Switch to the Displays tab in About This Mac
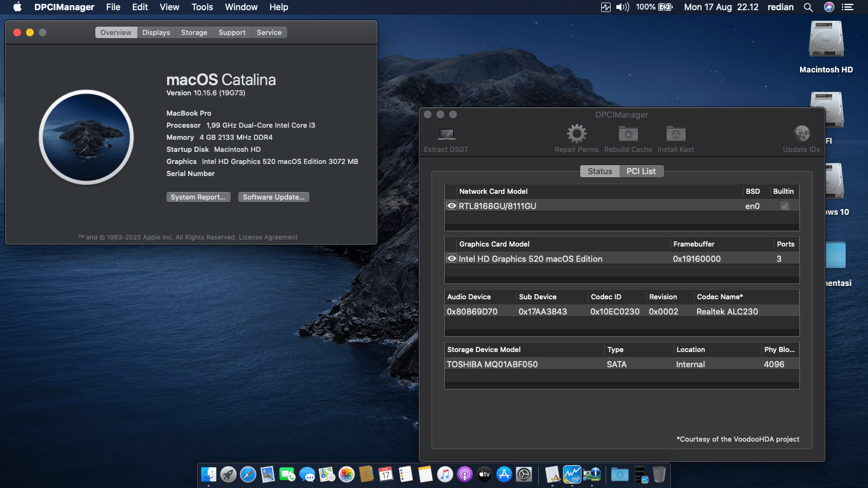Screen dimensions: 868x488 (156, 32)
